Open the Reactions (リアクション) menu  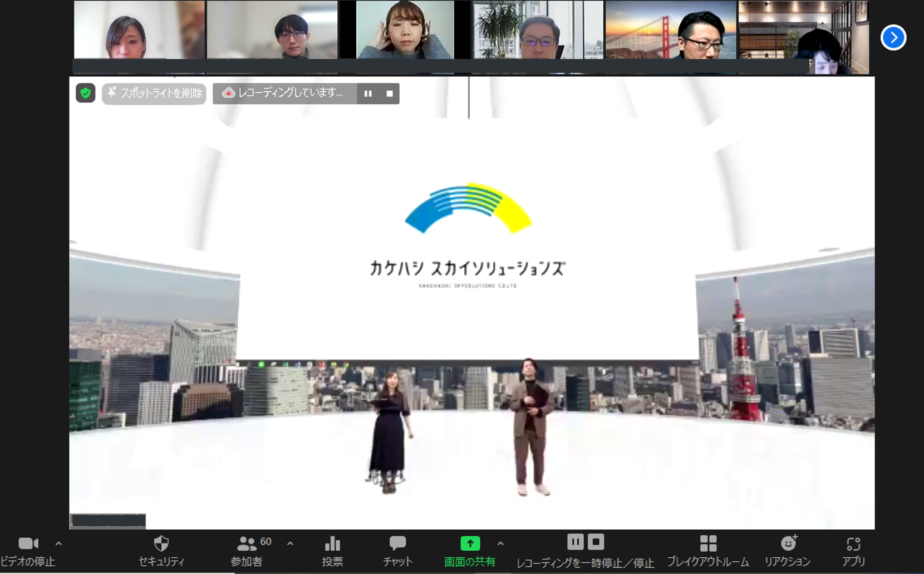[x=787, y=551]
